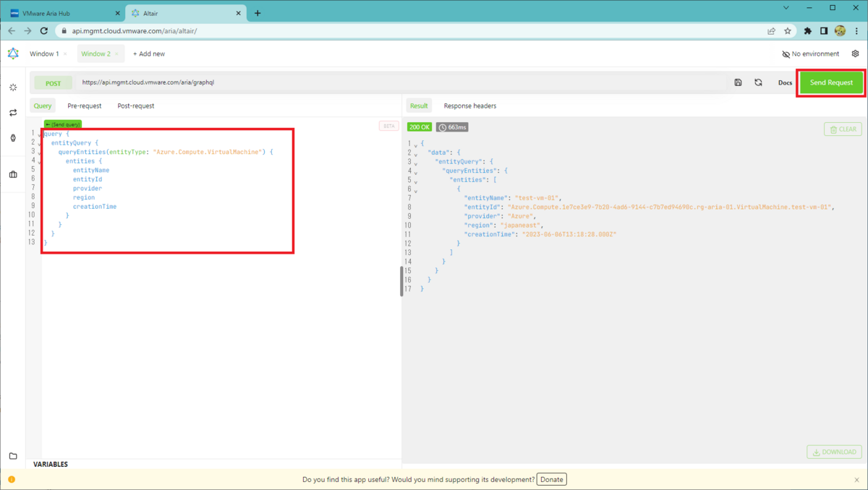Open the watch-shaped history sidebar icon
868x490 pixels.
(x=13, y=138)
